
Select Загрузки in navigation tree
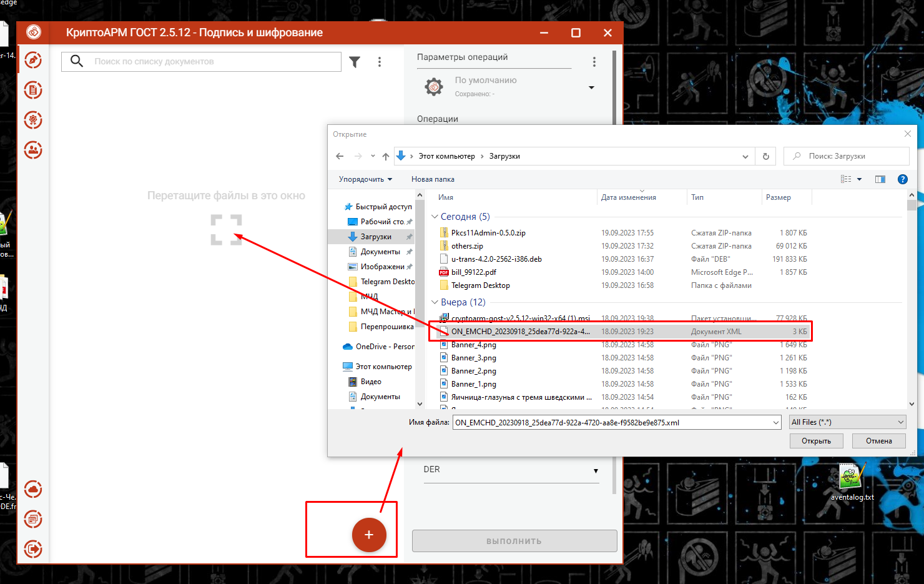pyautogui.click(x=371, y=237)
